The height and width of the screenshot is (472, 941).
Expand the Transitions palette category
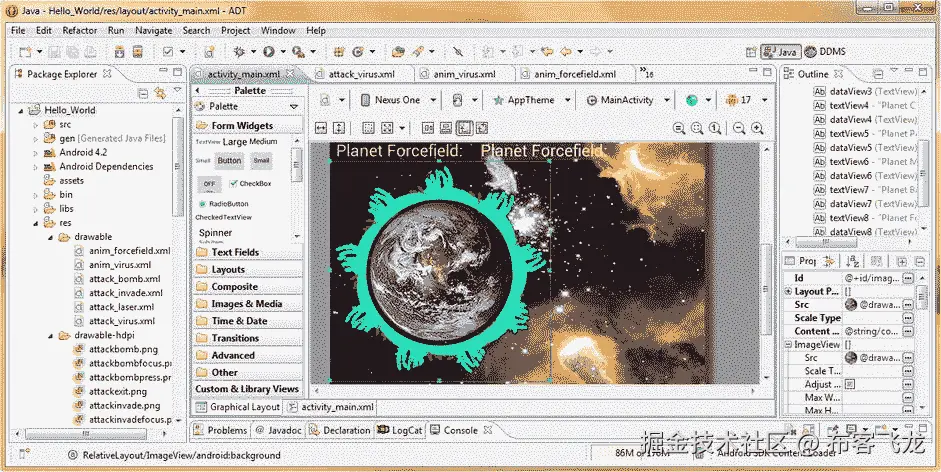[x=247, y=338]
